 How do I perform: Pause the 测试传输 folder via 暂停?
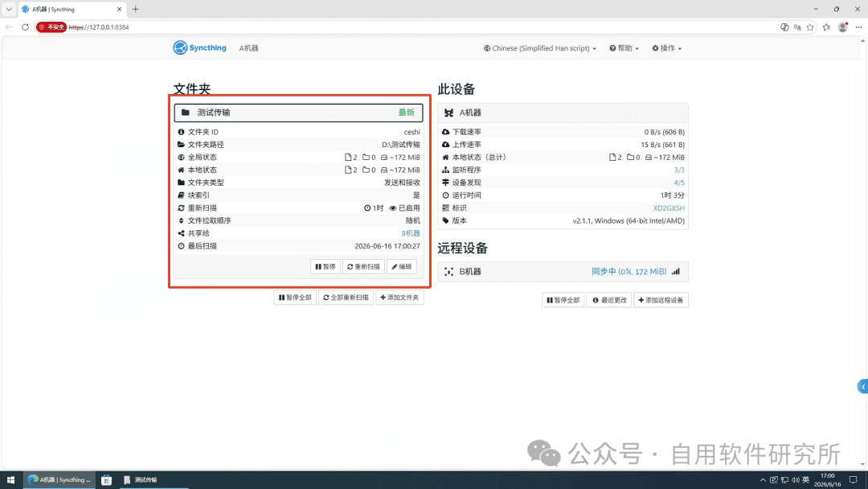325,266
